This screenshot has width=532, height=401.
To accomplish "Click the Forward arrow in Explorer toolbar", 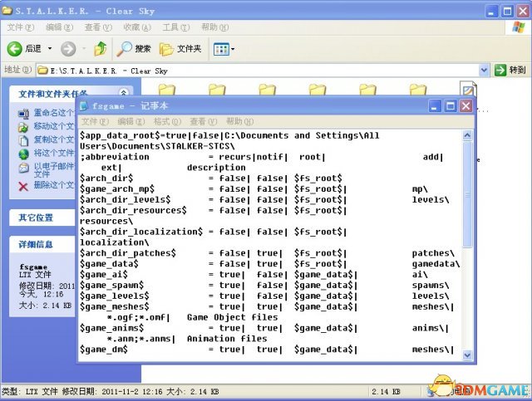I will click(68, 49).
